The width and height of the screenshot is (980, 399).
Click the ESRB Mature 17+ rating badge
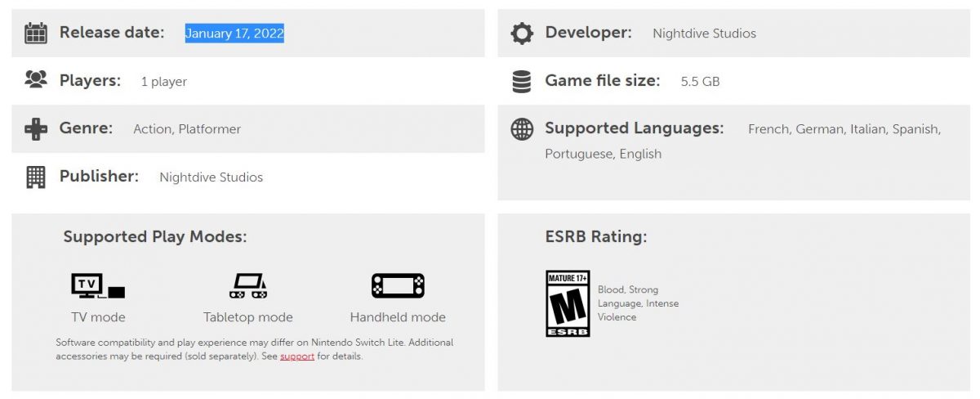point(568,303)
